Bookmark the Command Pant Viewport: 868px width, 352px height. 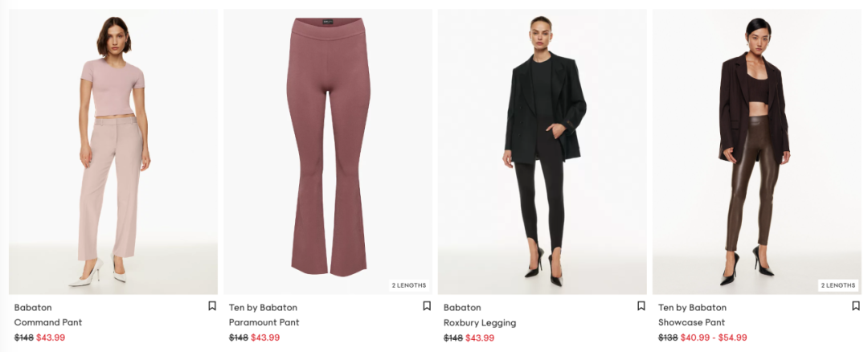pyautogui.click(x=212, y=306)
